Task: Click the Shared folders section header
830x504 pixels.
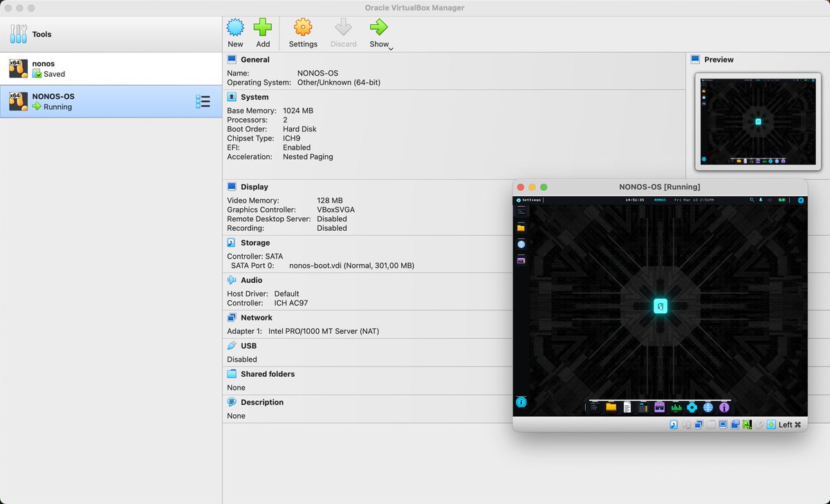Action: [267, 374]
